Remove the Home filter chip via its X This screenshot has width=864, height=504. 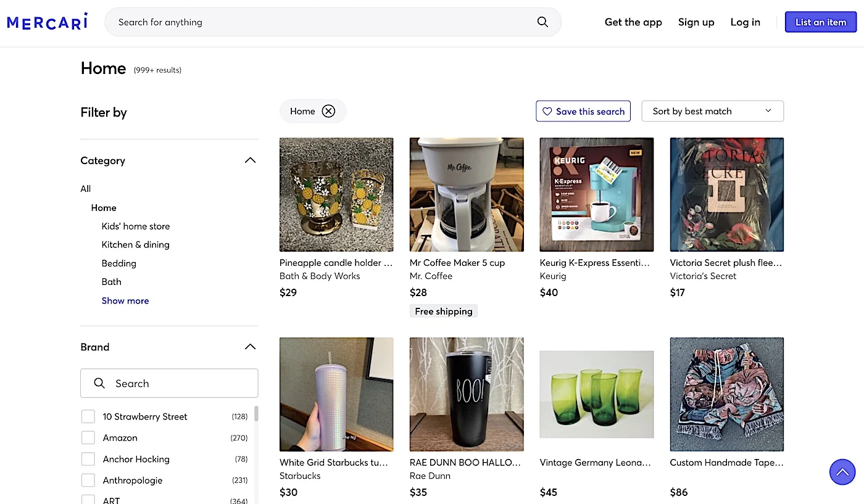tap(328, 111)
